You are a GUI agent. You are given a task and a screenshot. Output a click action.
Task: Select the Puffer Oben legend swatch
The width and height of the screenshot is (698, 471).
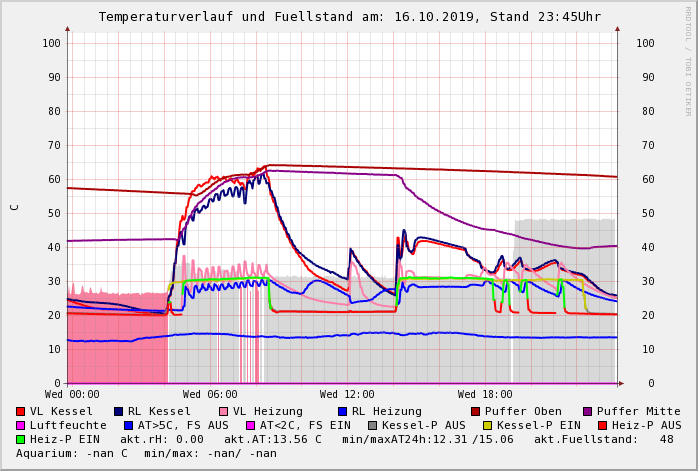[x=476, y=411]
